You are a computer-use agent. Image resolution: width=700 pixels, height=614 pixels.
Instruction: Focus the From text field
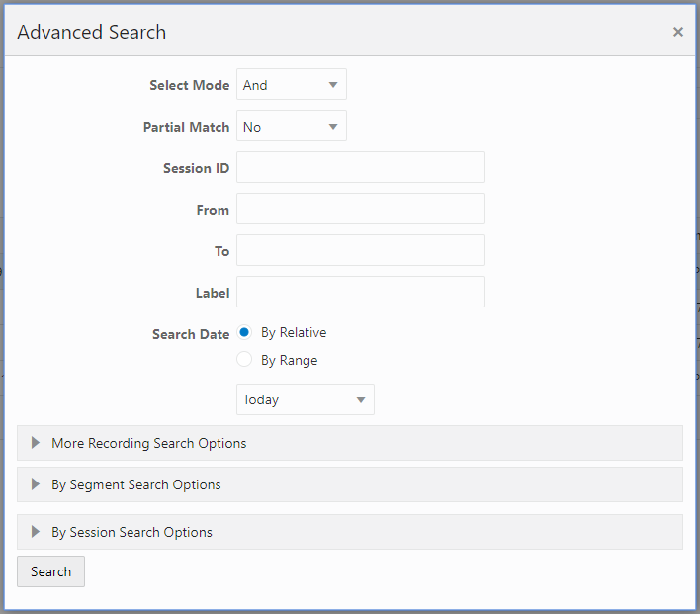[361, 210]
